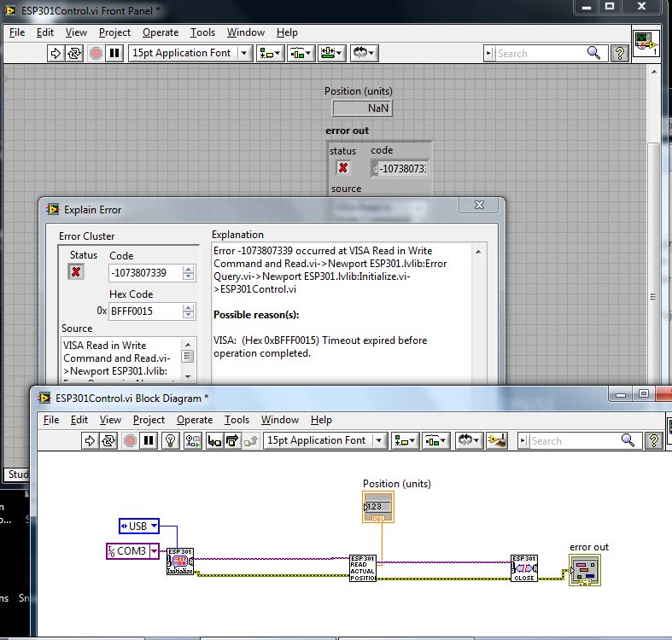Click Step Out button in Block Diagram

(x=251, y=440)
